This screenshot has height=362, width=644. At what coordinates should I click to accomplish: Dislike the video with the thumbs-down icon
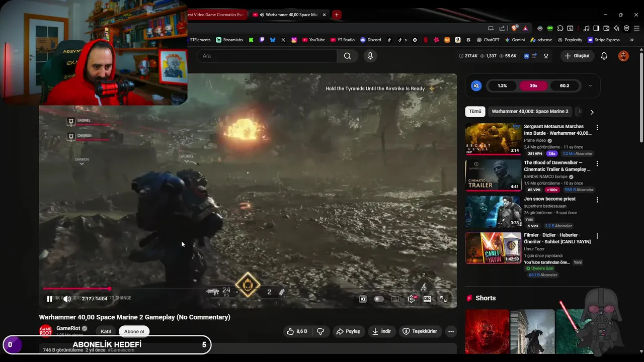tap(320, 331)
